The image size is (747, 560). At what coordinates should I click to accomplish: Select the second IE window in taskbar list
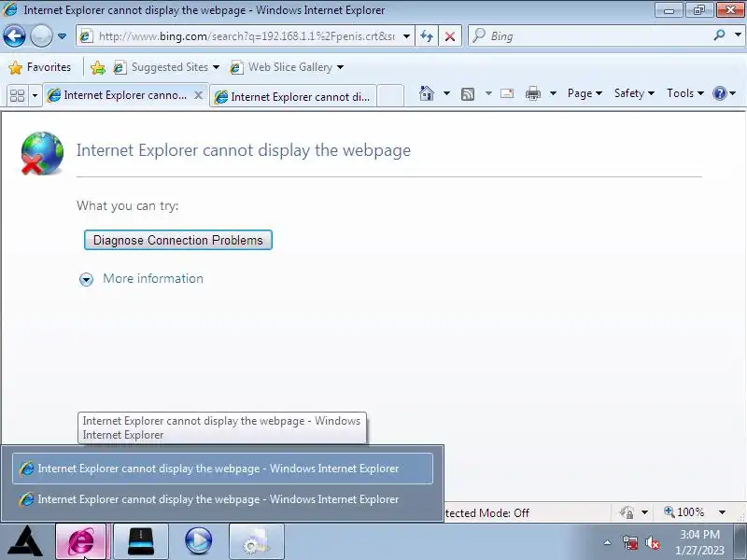coord(222,499)
